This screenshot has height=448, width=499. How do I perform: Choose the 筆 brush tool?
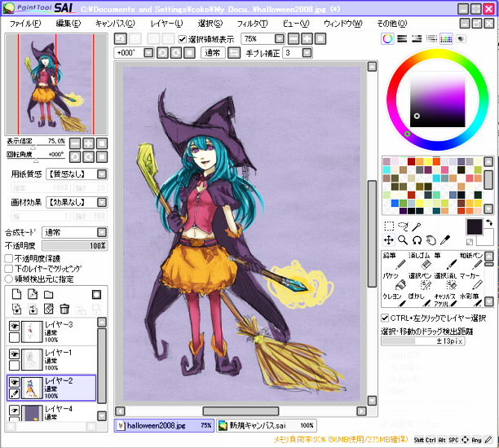point(445,261)
